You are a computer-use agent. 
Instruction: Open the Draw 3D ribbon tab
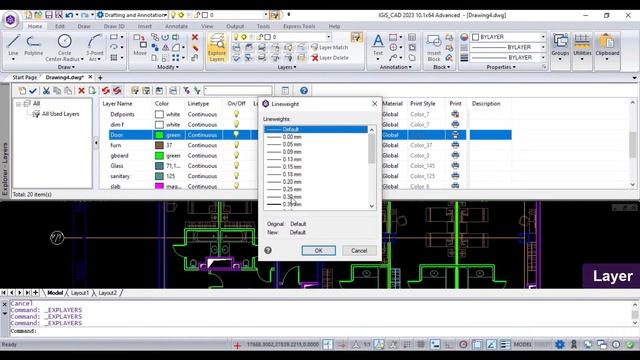(x=114, y=26)
